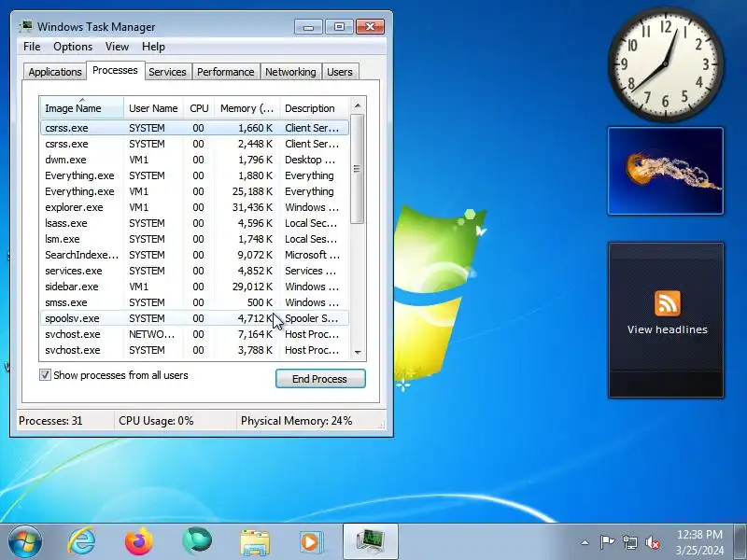Screen dimensions: 747x560
Task: Select services.exe process row
Action: [194, 271]
